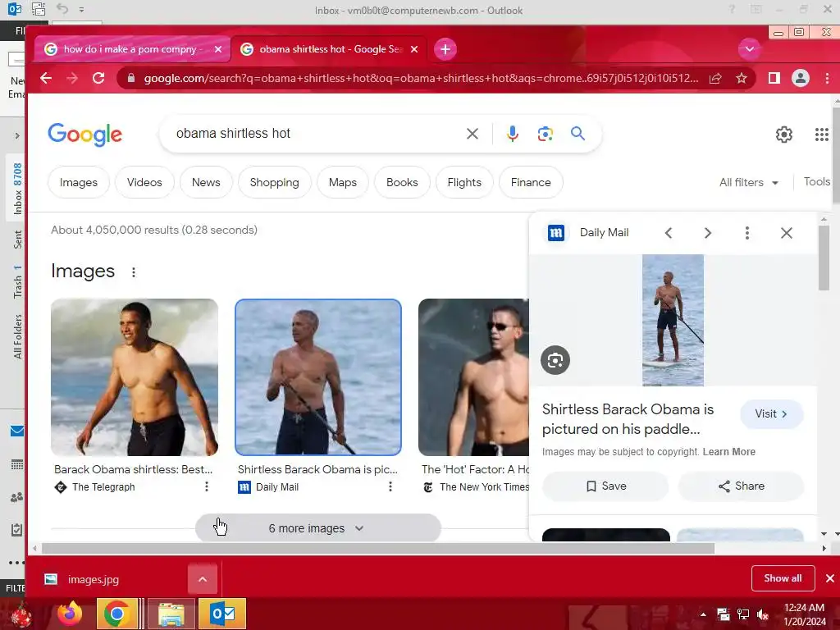Open options for Daily Mail image result

(x=390, y=486)
